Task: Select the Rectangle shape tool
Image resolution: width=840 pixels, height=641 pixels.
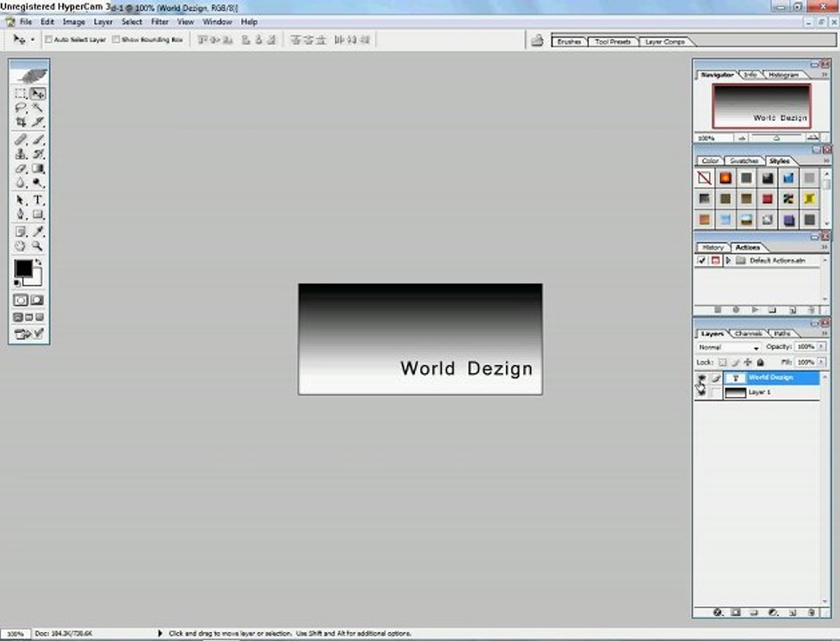Action: (37, 215)
